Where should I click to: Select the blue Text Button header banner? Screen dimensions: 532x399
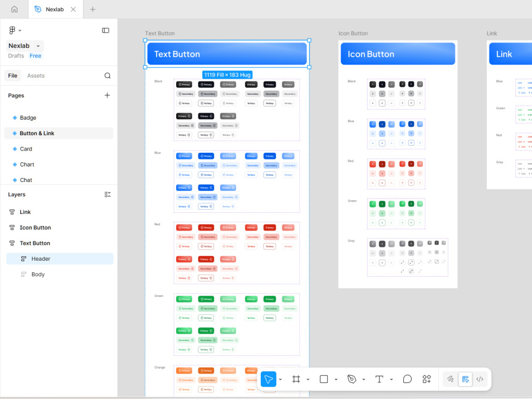227,54
